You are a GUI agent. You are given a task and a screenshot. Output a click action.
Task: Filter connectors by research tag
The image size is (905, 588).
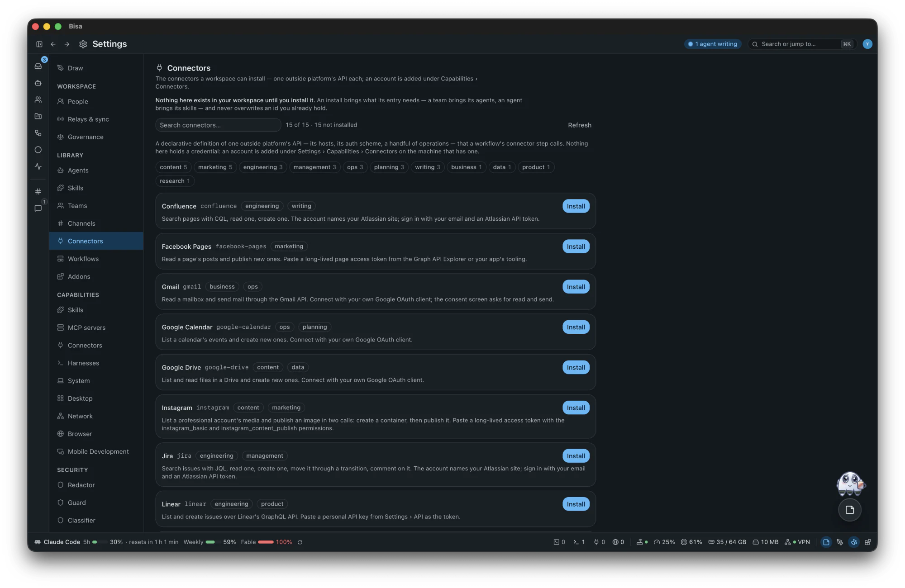coord(175,180)
